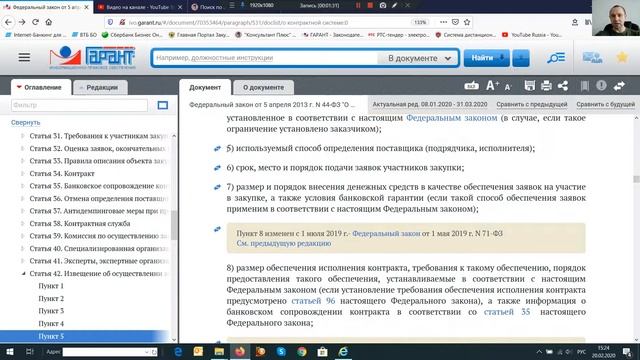This screenshot has height=360, width=640.
Task: Open Skype from the taskbar
Action: 281,351
